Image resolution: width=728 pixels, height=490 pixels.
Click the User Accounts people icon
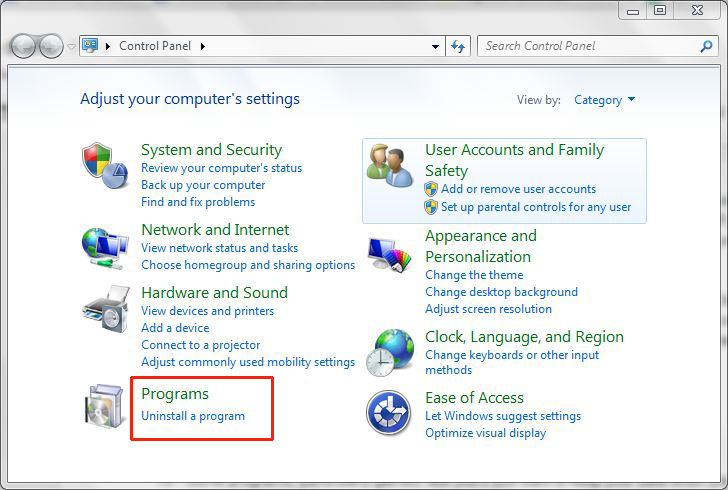389,165
